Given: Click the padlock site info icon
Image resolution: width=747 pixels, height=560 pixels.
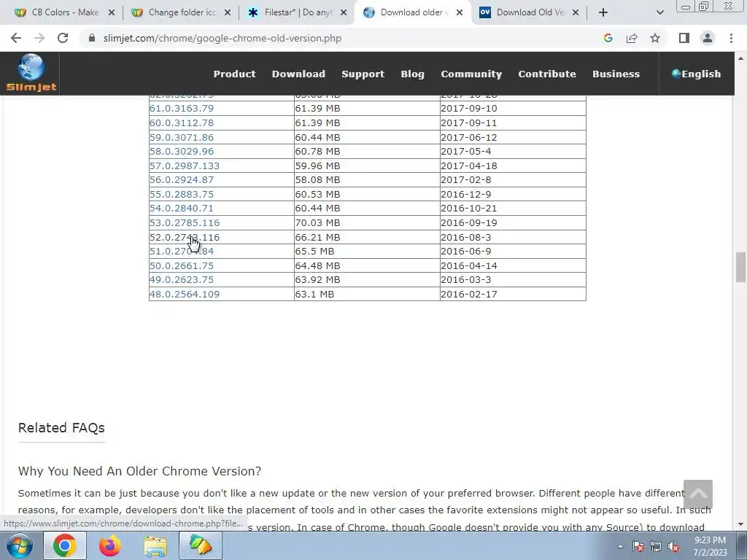Looking at the screenshot, I should 92,38.
